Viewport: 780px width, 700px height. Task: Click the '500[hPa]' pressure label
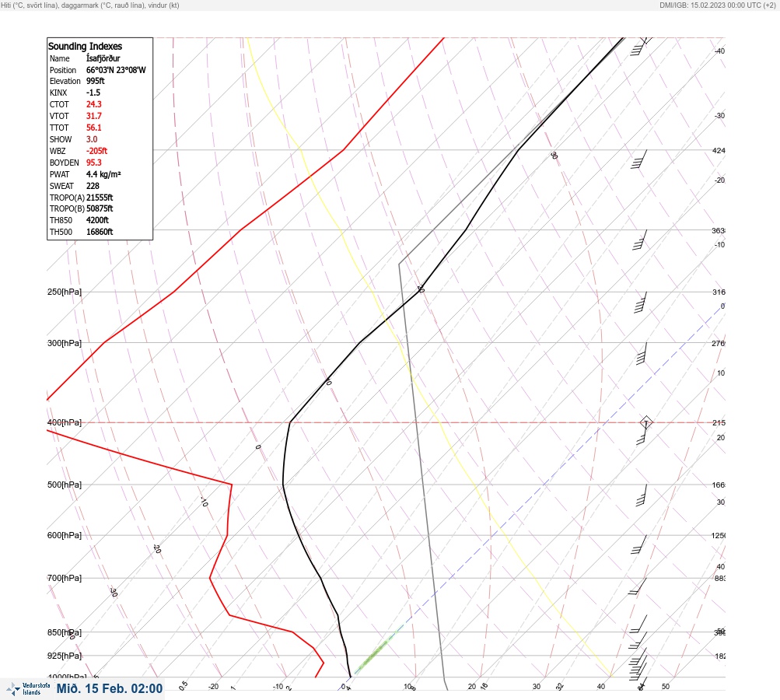(x=65, y=485)
